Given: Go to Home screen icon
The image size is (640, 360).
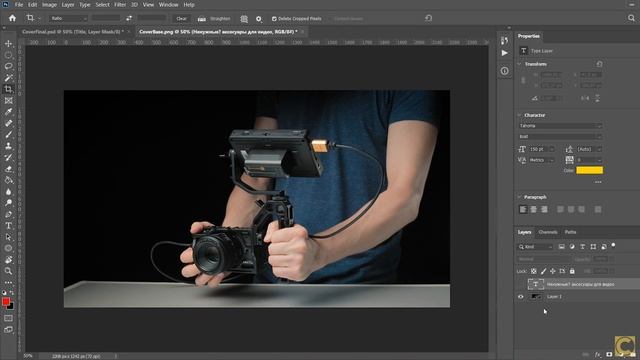Looking at the screenshot, I should 12,18.
